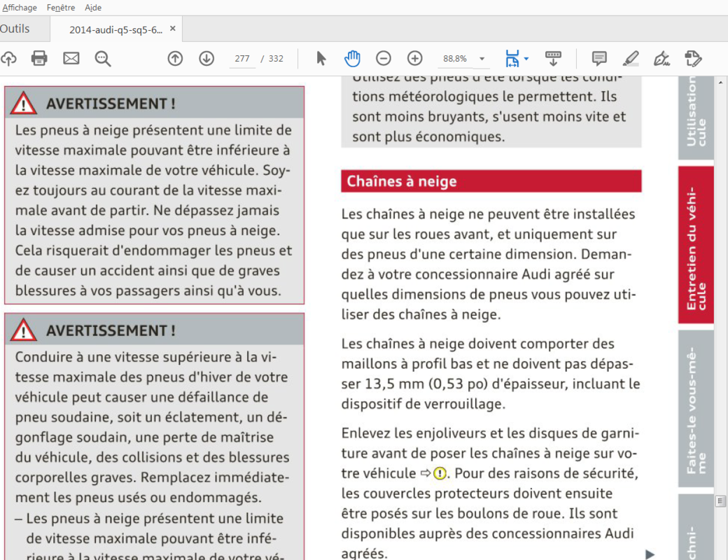Open the 88,8% zoom level dropdown
728x560 pixels.
482,59
